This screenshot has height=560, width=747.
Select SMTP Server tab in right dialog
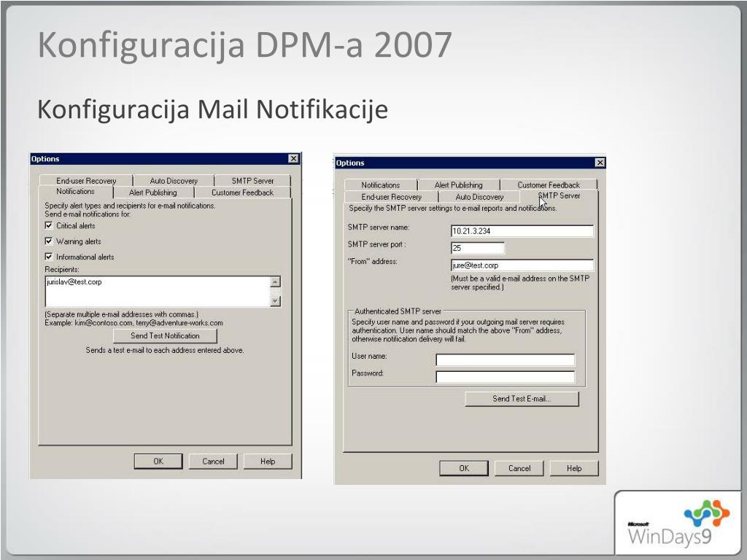(x=559, y=195)
